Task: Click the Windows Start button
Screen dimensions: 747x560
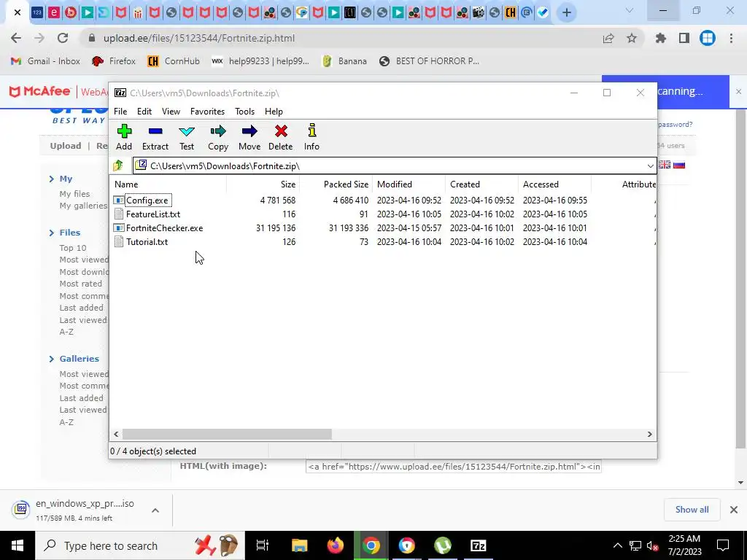Action: click(18, 545)
